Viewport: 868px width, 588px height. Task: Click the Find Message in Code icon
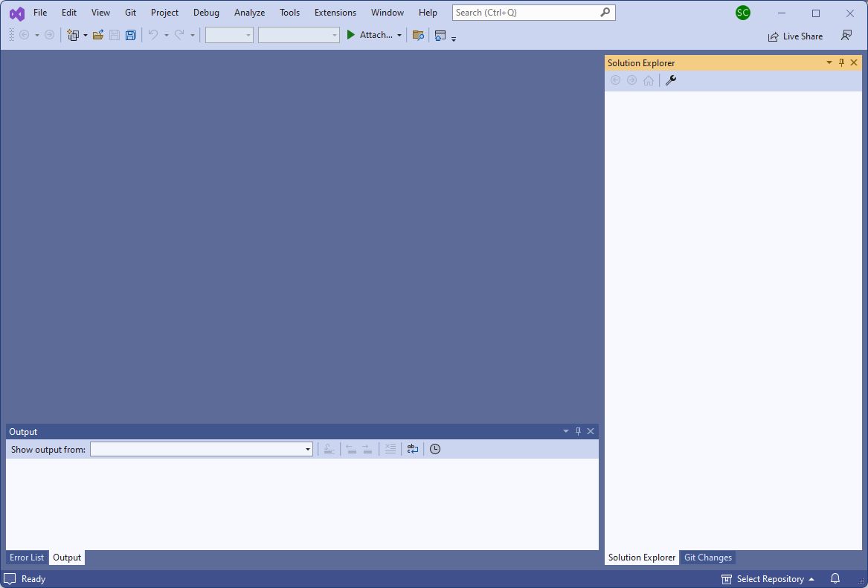[329, 449]
